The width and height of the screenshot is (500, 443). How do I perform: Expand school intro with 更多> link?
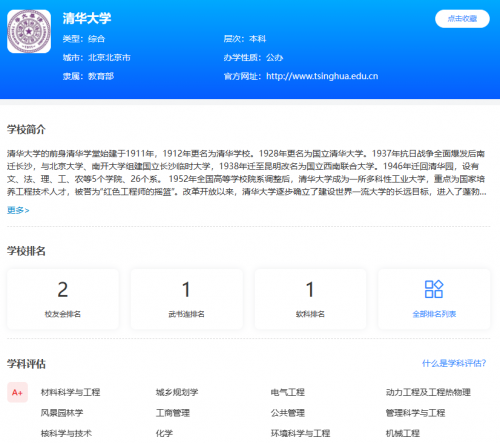coord(18,210)
